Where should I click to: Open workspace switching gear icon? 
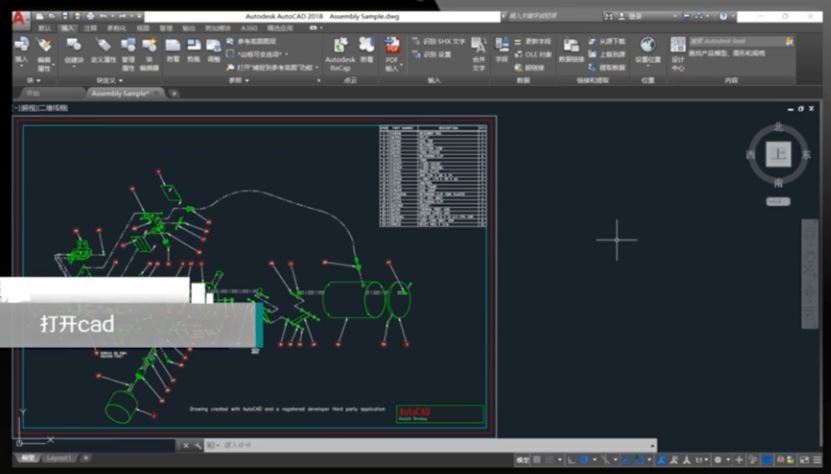pyautogui.click(x=718, y=460)
